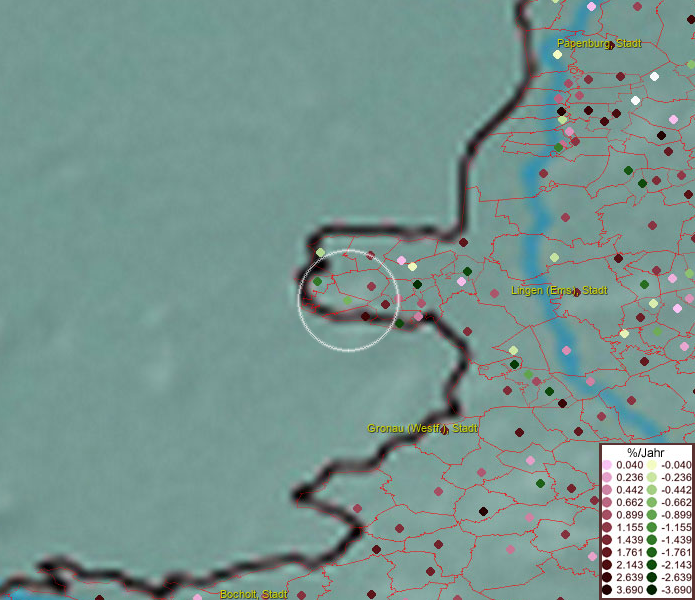This screenshot has width=695, height=600.
Task: Select the 0.662 legend value
Action: (629, 503)
